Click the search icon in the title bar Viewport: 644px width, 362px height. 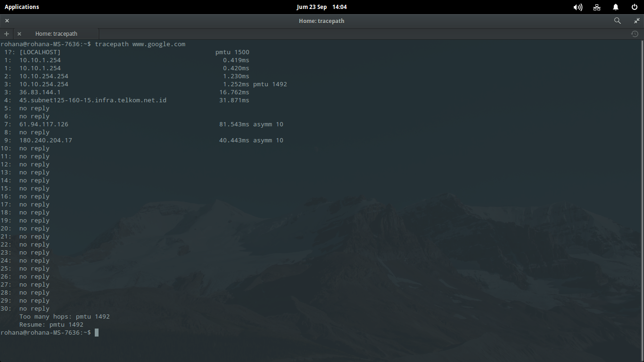pyautogui.click(x=617, y=21)
